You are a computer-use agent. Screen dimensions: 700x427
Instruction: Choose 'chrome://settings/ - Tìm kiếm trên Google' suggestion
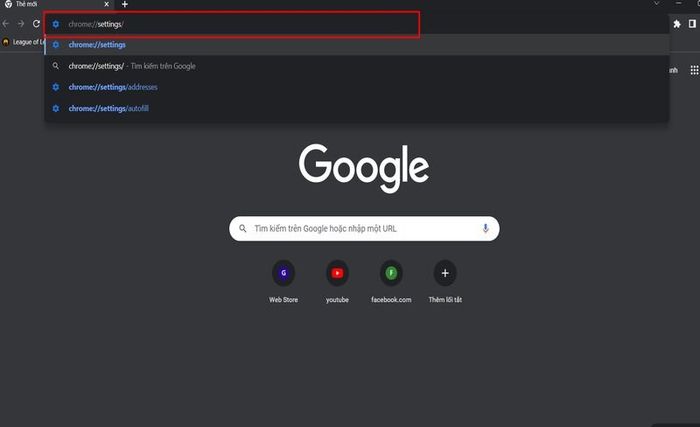[x=357, y=66]
